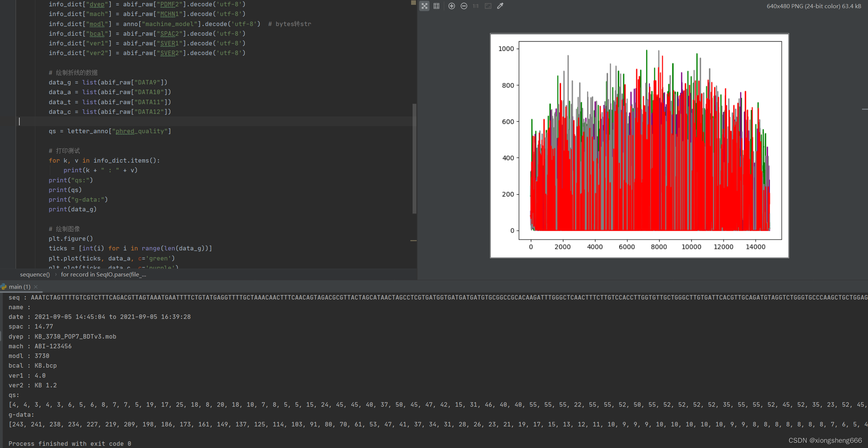Click the print("qs:") statement
868x448 pixels.
pos(71,180)
